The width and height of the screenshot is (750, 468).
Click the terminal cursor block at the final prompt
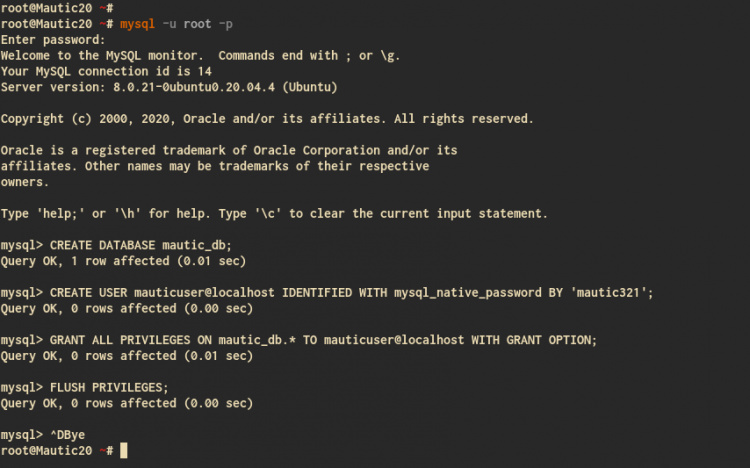[123, 451]
